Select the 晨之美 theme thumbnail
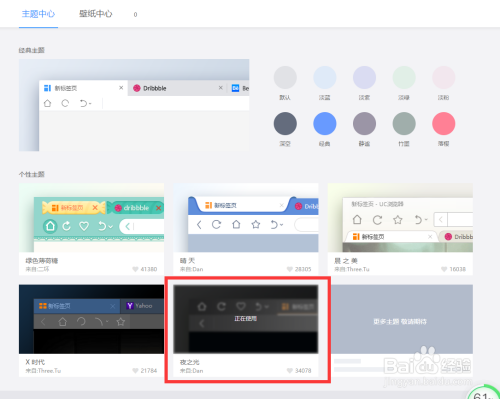500x399 pixels. click(x=400, y=217)
